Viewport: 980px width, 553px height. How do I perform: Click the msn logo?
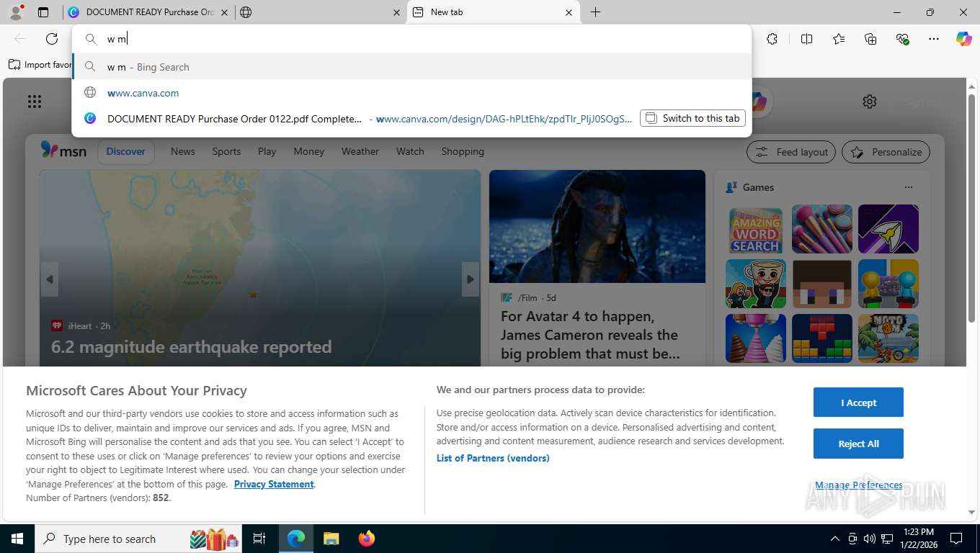(63, 150)
